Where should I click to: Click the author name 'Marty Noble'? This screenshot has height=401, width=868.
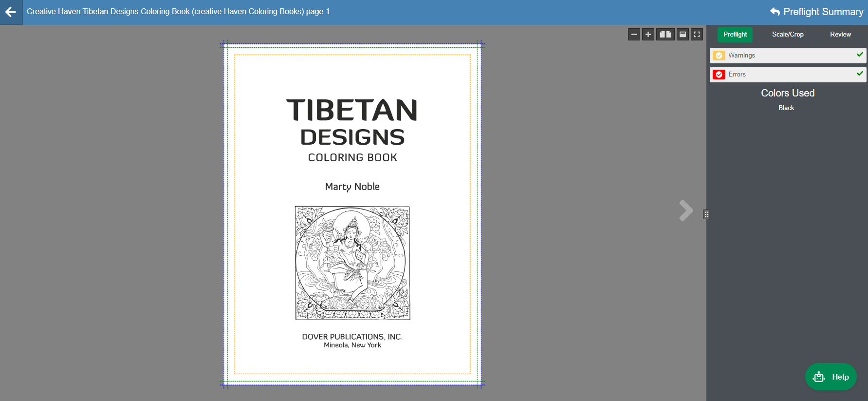point(352,187)
